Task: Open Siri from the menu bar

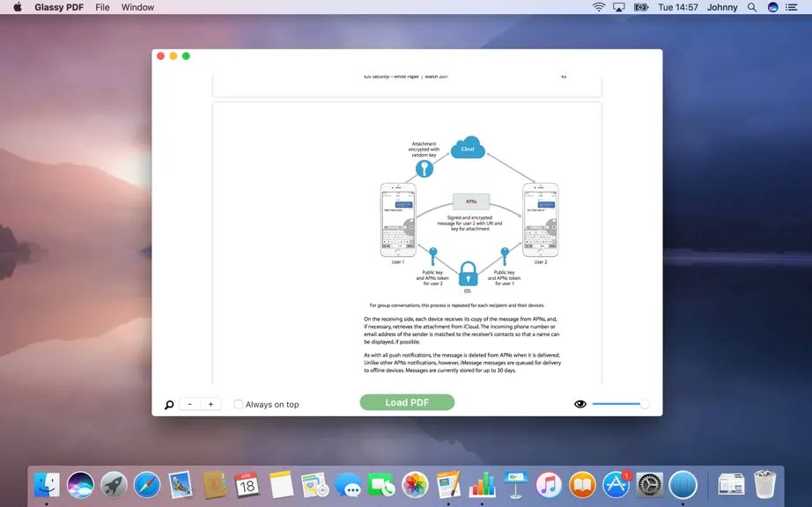Action: (772, 7)
